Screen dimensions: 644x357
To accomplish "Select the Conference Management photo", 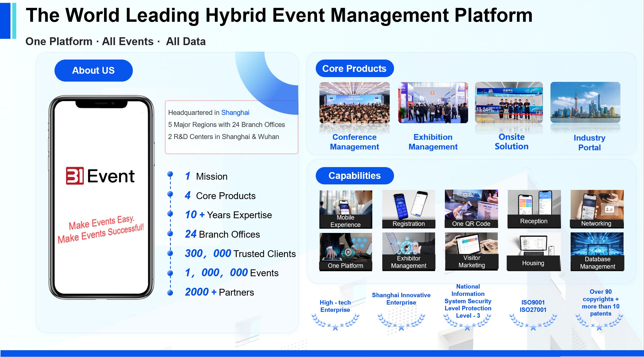I will 354,103.
